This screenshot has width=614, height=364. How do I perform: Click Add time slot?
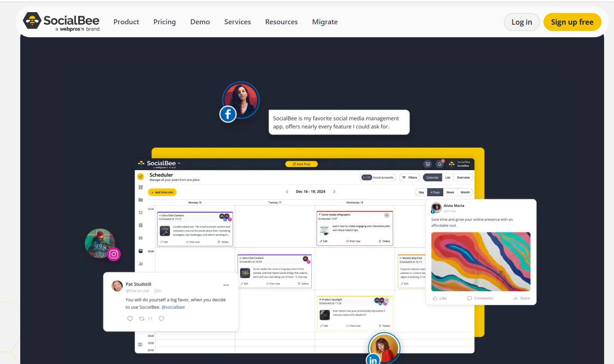pos(162,192)
